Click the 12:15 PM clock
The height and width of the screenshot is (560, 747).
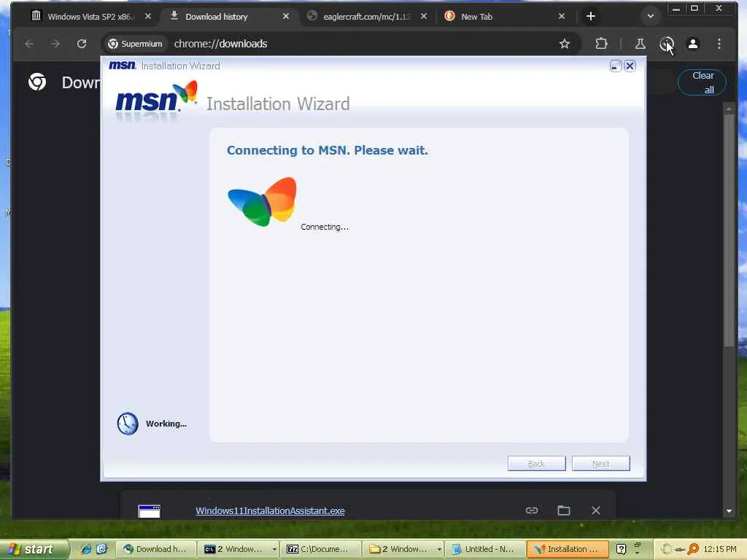point(719,549)
